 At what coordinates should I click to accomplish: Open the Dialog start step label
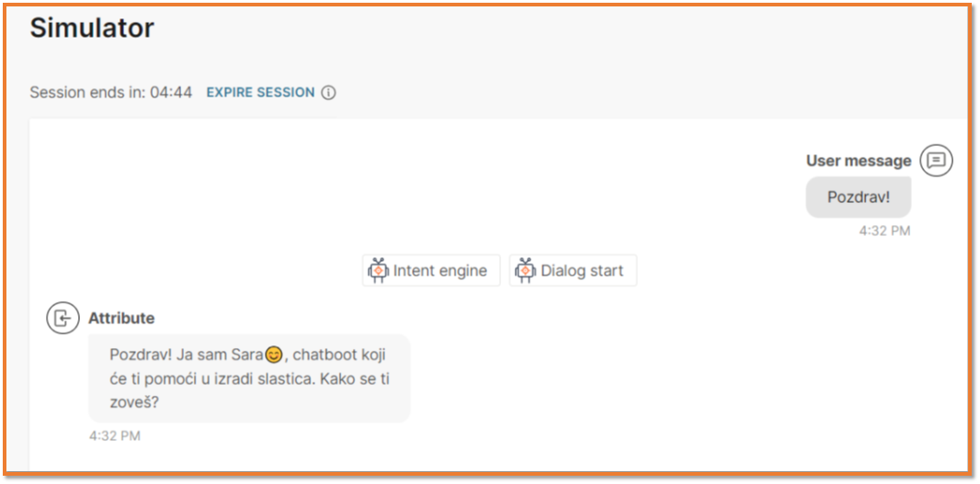581,271
